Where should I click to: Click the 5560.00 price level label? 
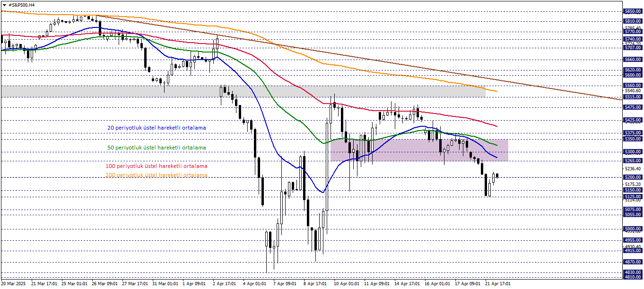(633, 86)
